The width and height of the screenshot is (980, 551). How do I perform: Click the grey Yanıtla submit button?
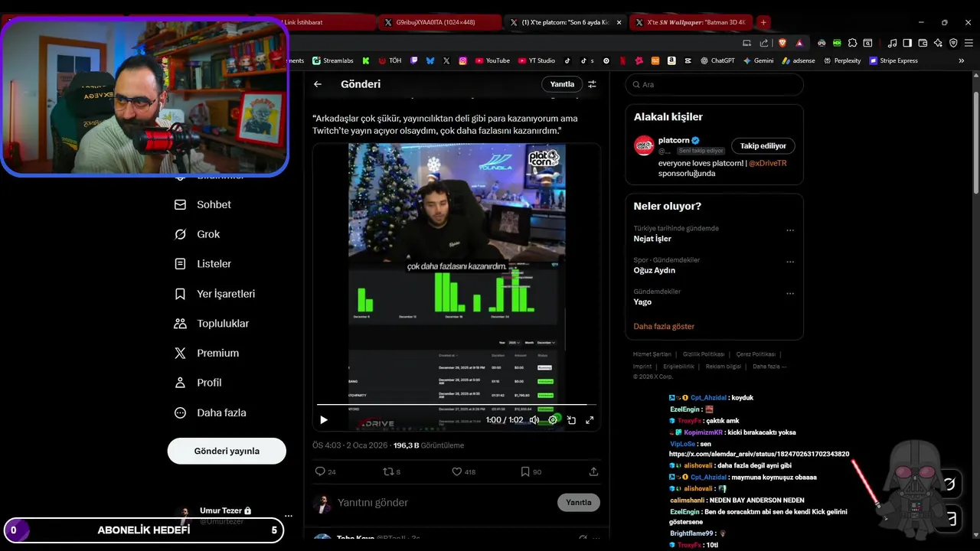[578, 502]
